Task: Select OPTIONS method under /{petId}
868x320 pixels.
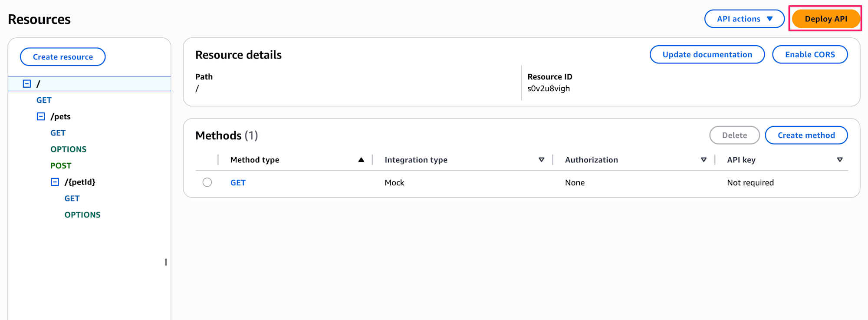Action: [x=82, y=215]
